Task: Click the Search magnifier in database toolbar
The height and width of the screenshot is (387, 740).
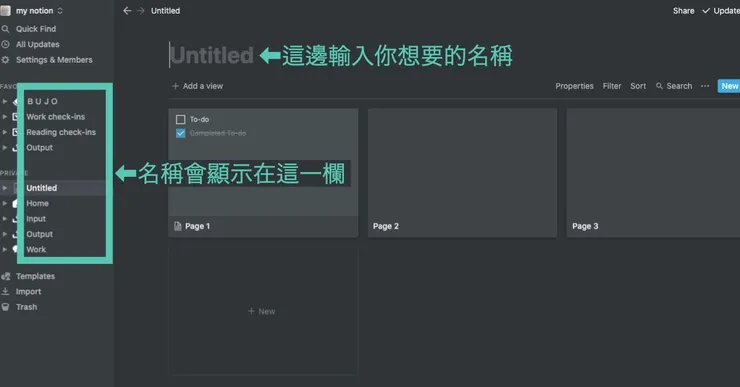Action: coord(659,86)
